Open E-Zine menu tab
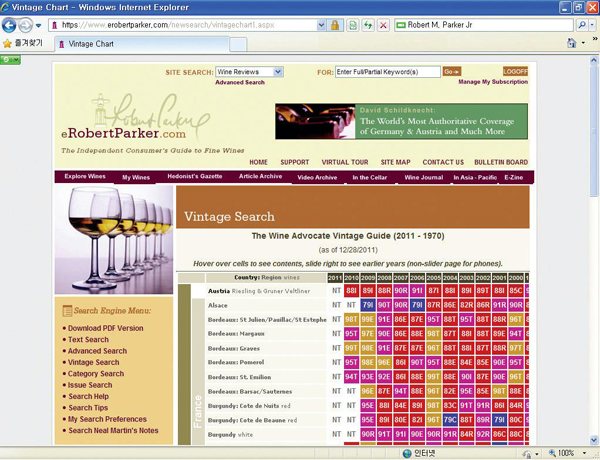Viewport: 600px width, 460px height. click(513, 177)
